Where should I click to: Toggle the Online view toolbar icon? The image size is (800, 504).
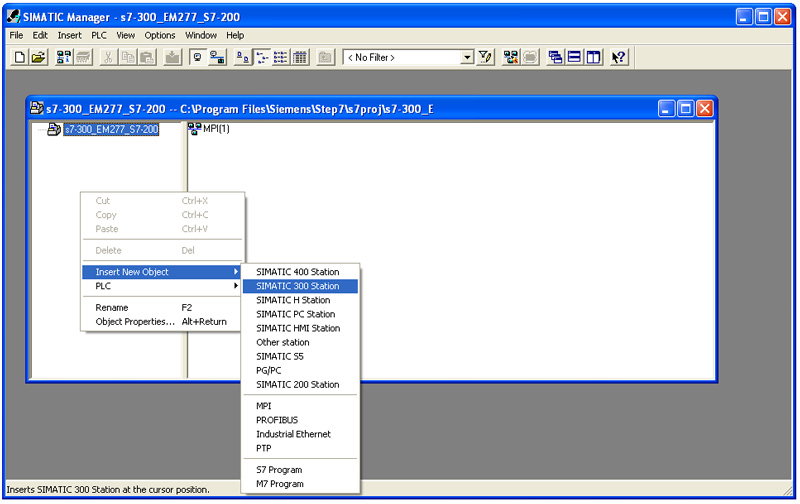[197, 57]
